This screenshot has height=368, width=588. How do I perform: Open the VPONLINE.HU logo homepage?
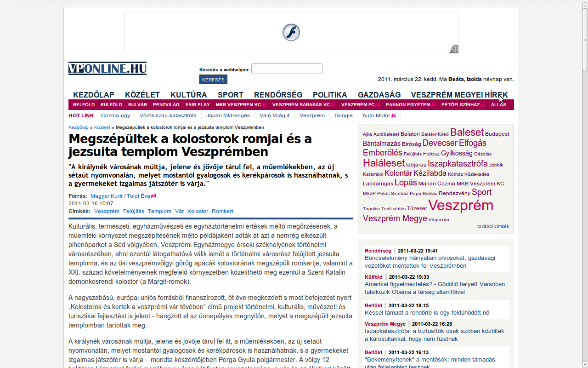[107, 68]
